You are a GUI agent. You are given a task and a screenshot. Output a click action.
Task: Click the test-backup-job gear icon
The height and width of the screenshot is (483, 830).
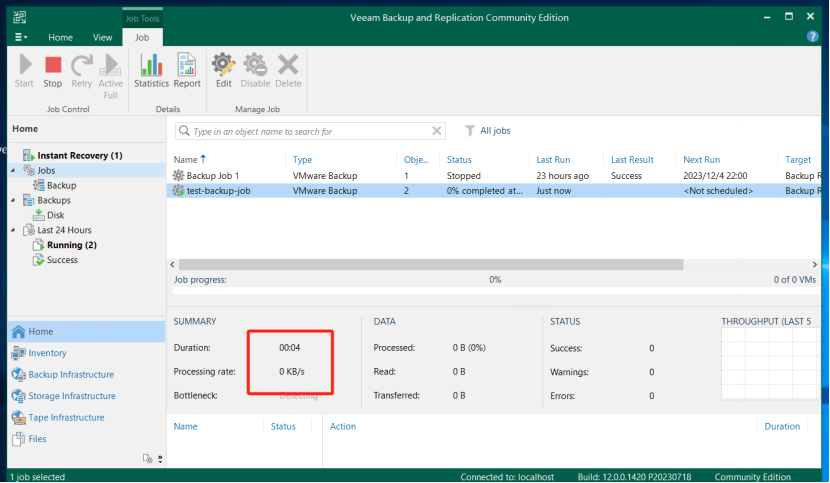tap(178, 191)
